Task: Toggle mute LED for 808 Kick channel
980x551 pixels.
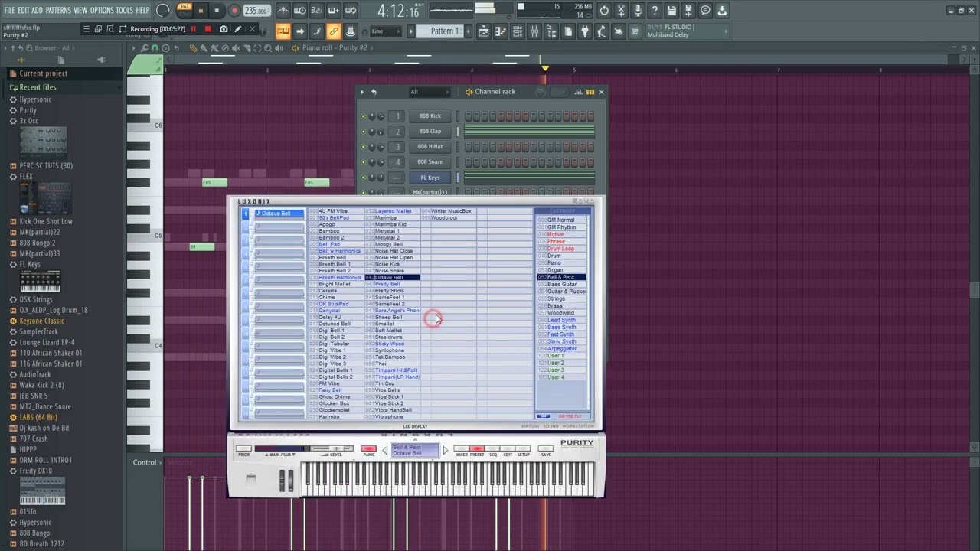Action: 363,116
